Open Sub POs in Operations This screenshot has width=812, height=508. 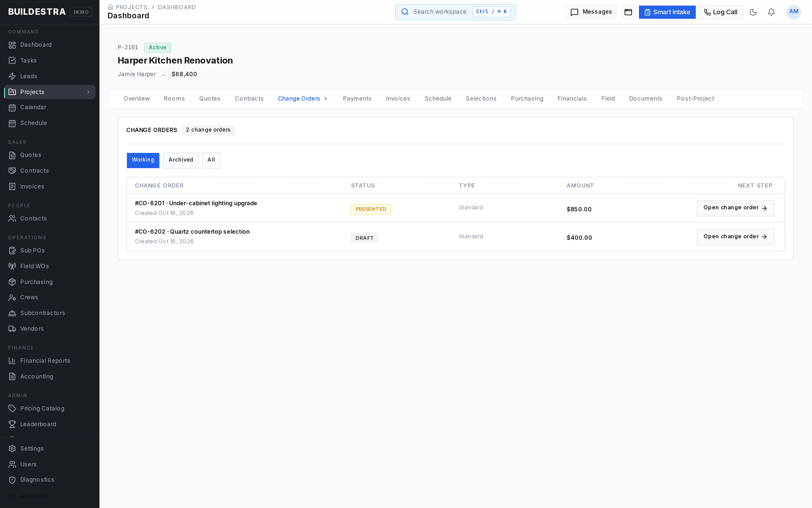pyautogui.click(x=50, y=250)
